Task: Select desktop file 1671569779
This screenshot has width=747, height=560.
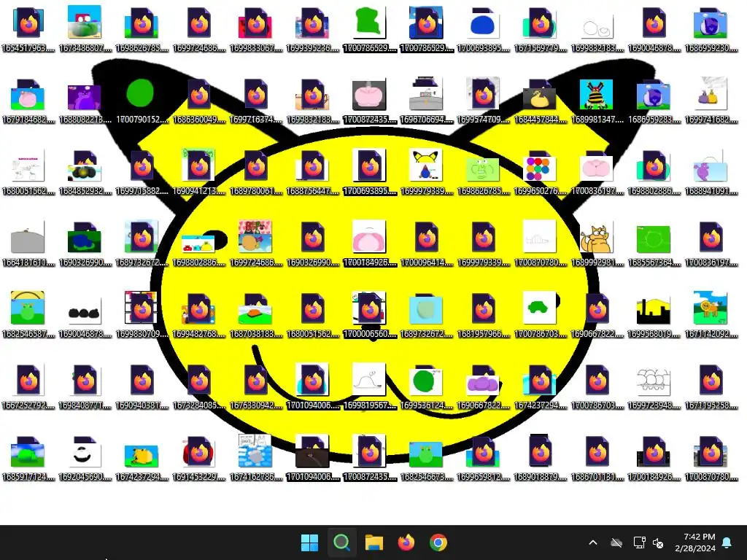Action: 541,28
